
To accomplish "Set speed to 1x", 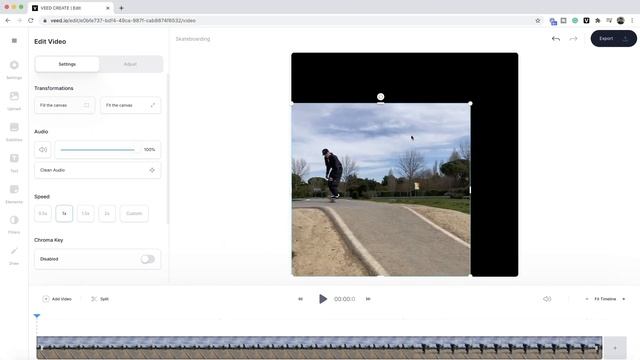I will click(64, 213).
